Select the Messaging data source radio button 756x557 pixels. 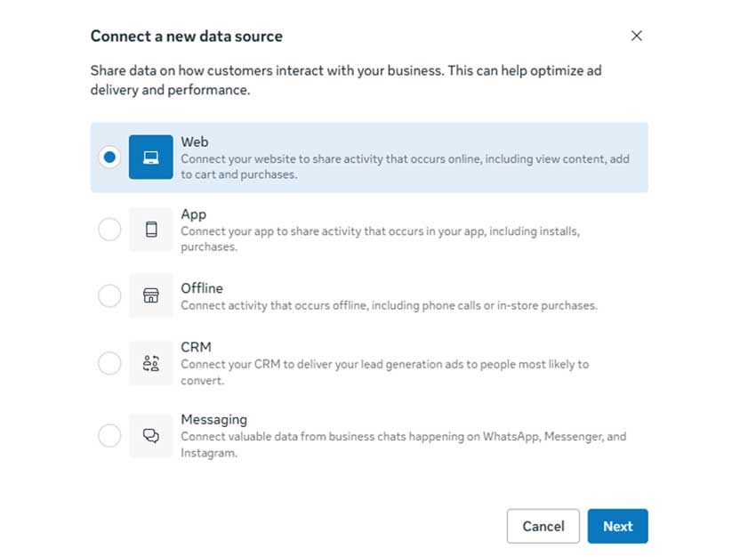109,435
